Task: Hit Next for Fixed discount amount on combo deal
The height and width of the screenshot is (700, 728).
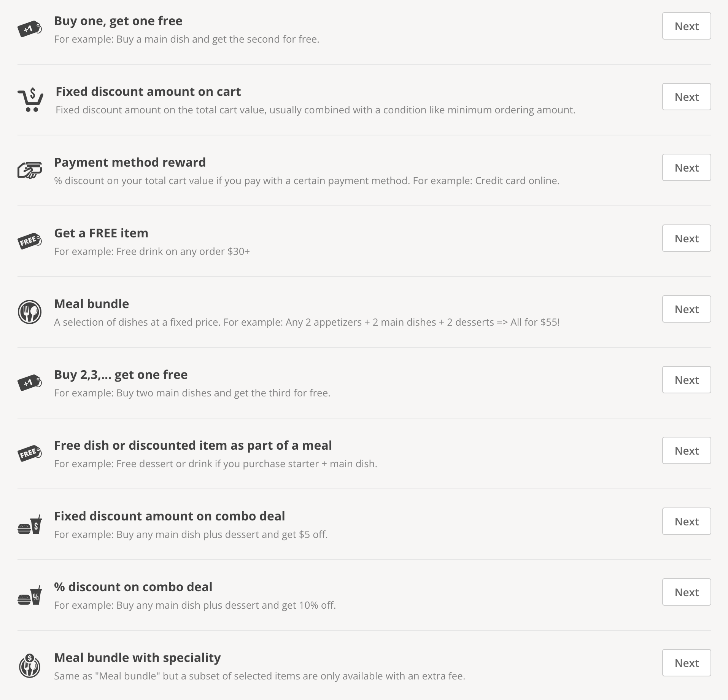Action: point(686,521)
